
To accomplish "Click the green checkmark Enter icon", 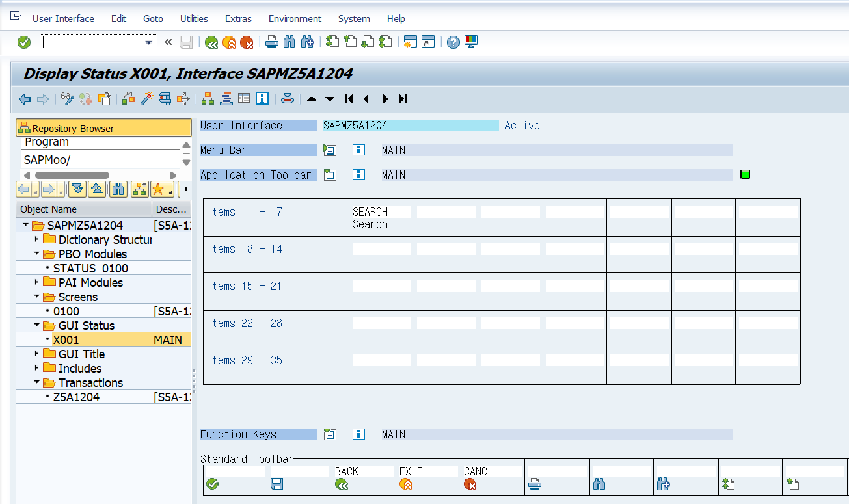I will coord(24,42).
